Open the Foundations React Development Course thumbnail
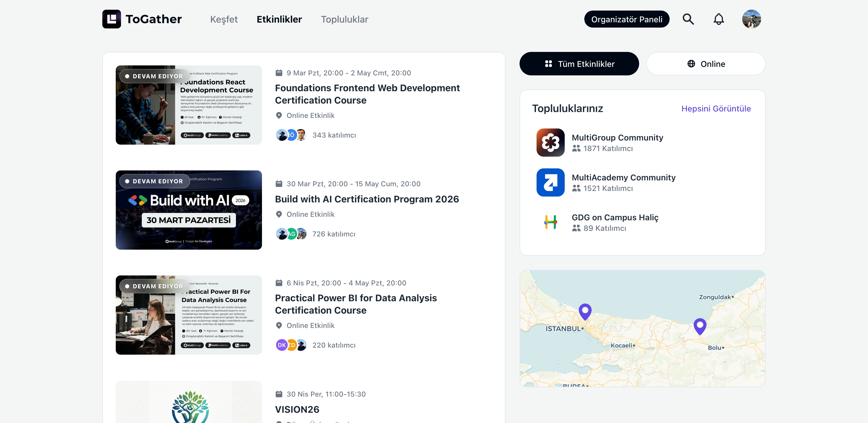This screenshot has width=868, height=423. tap(189, 105)
